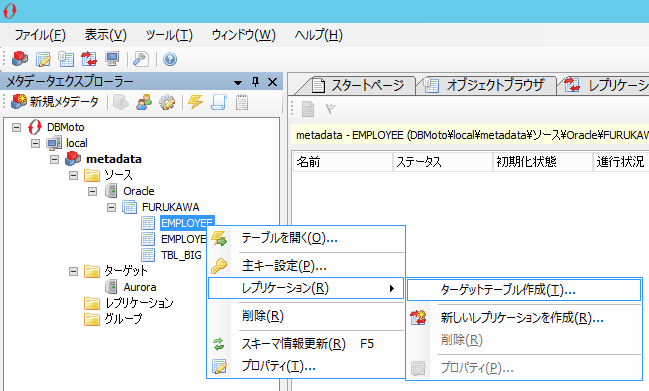
Task: Select the ソース folder
Action: [x=118, y=175]
